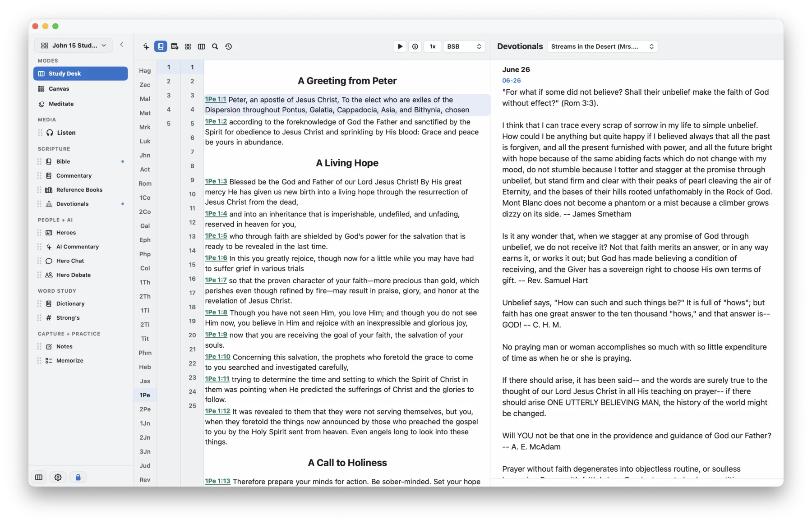Select the book Rev in book list

click(x=145, y=480)
